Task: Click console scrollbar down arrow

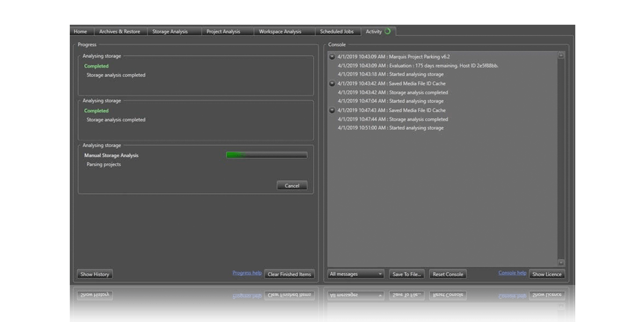Action: click(561, 262)
